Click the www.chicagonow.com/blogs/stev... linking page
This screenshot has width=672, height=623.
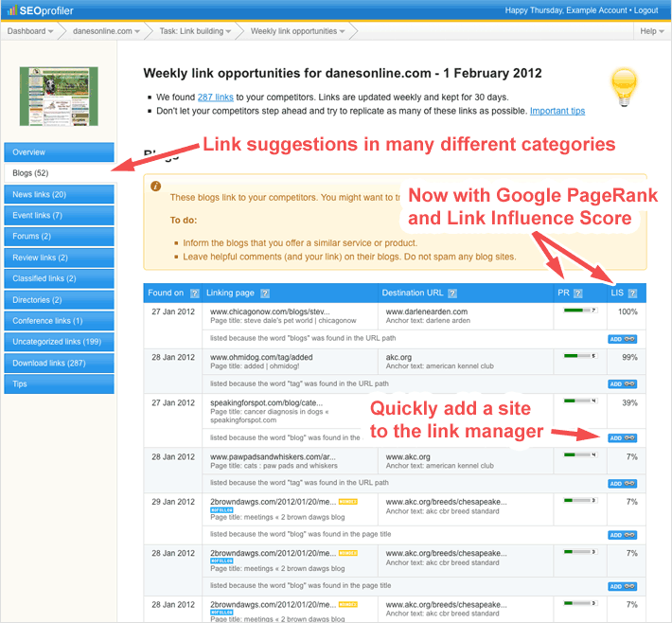[270, 311]
